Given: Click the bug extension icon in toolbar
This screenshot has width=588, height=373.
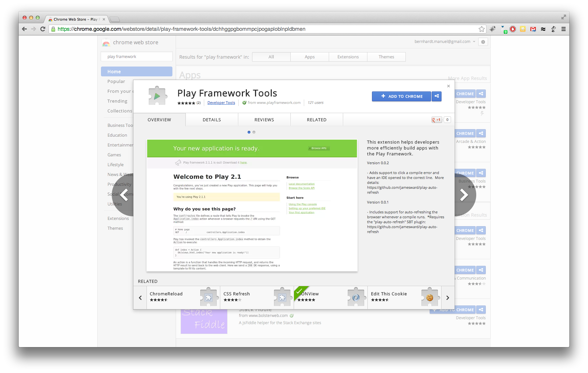Looking at the screenshot, I should (493, 29).
